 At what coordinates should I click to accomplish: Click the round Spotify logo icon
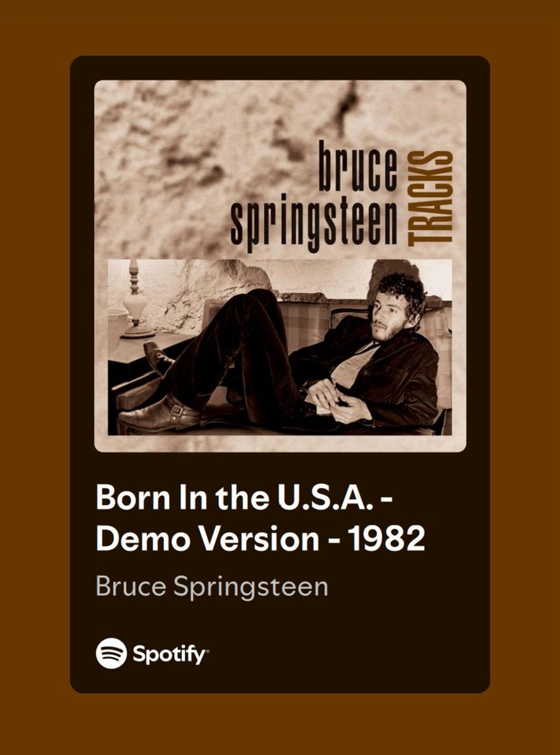tap(111, 653)
